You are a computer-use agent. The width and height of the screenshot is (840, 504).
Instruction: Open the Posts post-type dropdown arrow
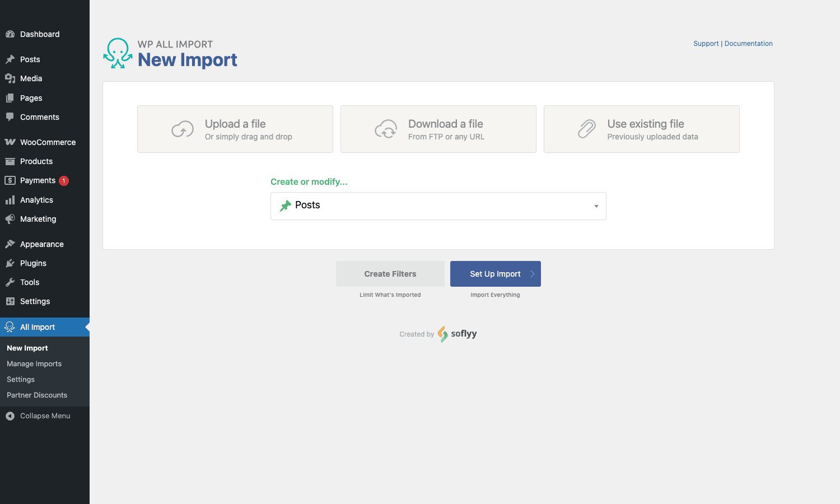pos(596,206)
